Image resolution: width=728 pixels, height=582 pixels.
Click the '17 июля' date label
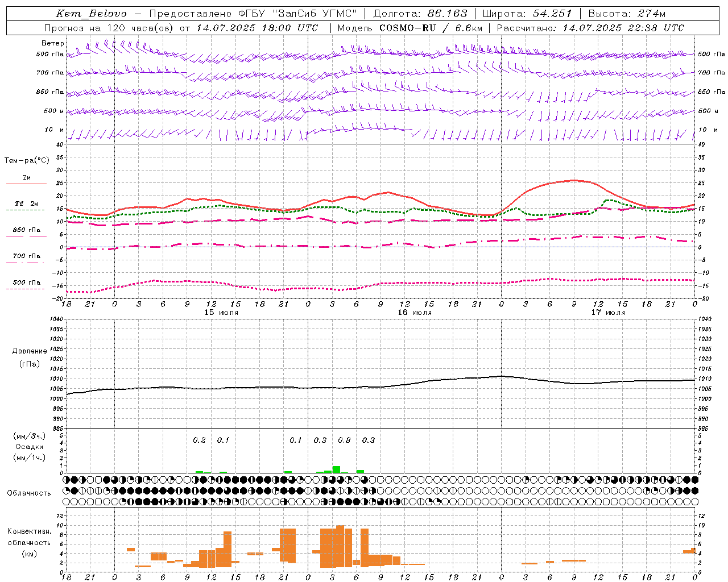[608, 313]
